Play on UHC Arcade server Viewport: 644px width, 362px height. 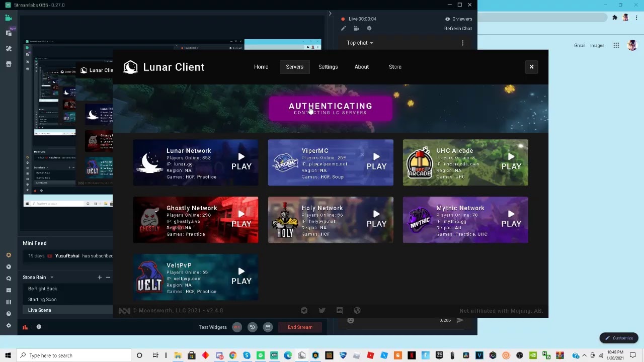pyautogui.click(x=511, y=162)
